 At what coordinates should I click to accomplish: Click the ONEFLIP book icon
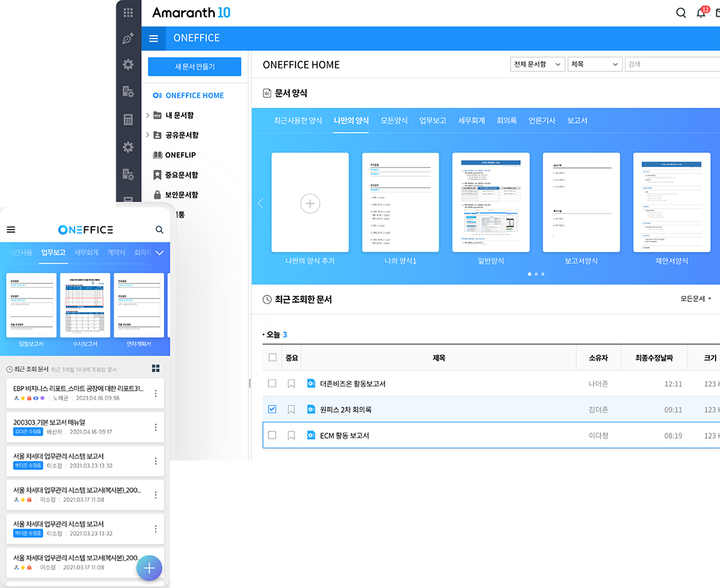(157, 155)
